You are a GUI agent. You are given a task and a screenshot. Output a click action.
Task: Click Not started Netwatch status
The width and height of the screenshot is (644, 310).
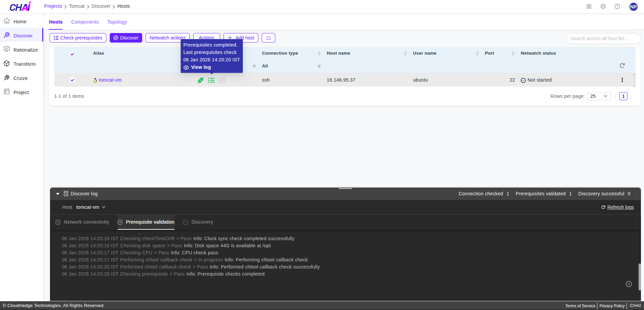pyautogui.click(x=536, y=80)
